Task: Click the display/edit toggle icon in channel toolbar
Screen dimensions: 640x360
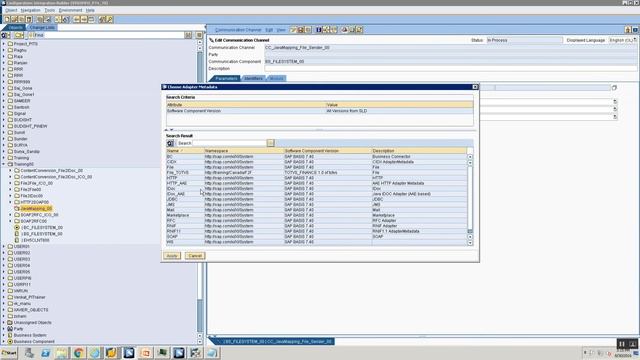Action: (x=293, y=30)
